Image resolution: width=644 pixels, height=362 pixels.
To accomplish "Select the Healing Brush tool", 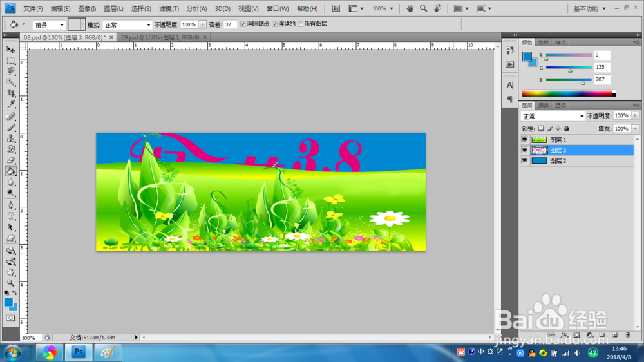I will (x=11, y=117).
